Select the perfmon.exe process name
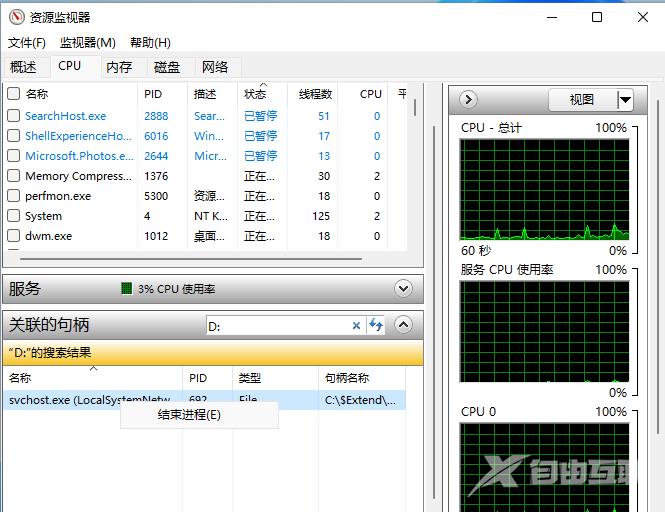Screen dimensions: 665x512 58,196
